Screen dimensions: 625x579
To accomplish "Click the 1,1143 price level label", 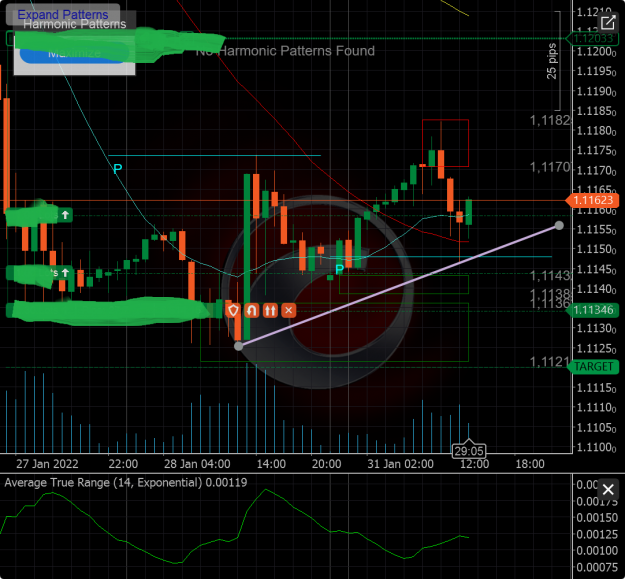I will pos(550,275).
